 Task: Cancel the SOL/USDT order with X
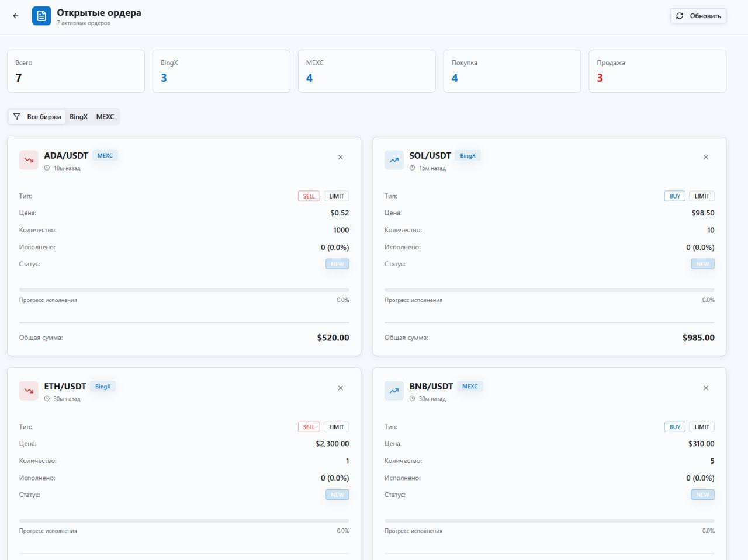(x=706, y=157)
